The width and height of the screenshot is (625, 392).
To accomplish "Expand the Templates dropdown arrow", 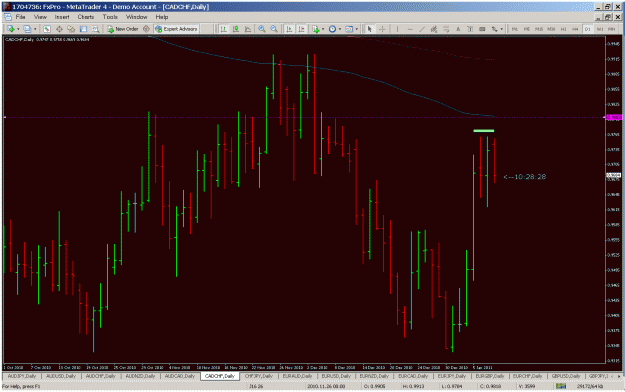I will 357,29.
